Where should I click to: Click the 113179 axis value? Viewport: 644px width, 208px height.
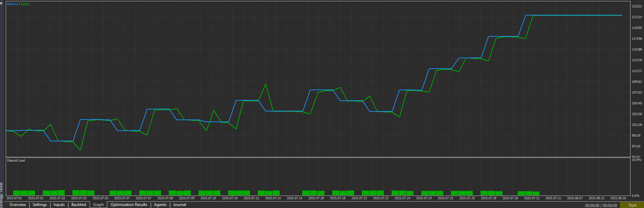[x=637, y=60]
